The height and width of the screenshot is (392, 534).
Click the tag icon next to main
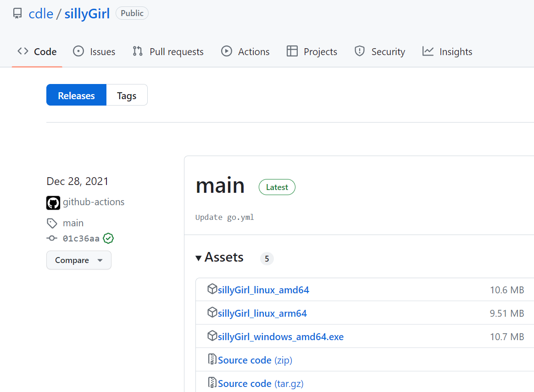pos(52,223)
